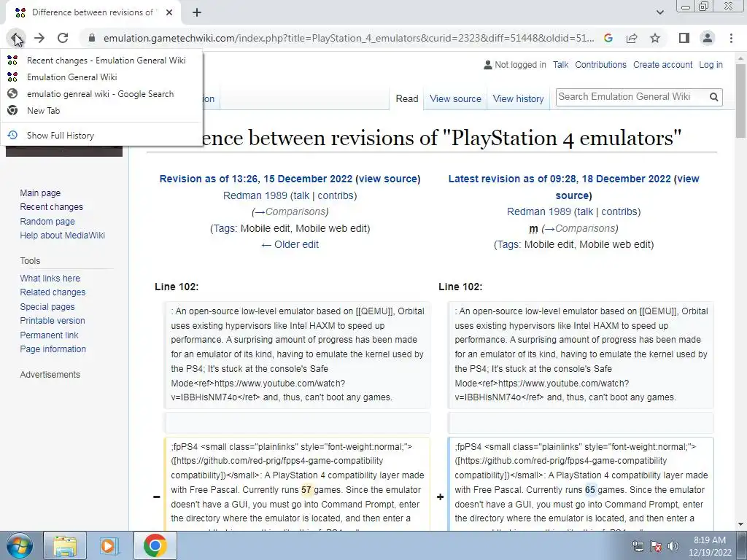The width and height of the screenshot is (747, 560).
Task: Open the side panel icon
Action: (684, 38)
